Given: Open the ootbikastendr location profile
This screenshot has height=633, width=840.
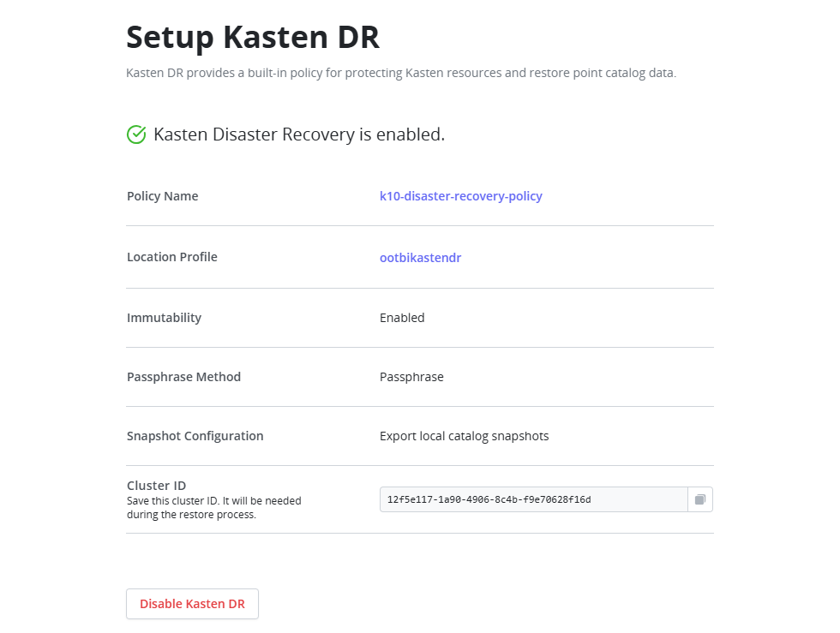Looking at the screenshot, I should tap(420, 257).
